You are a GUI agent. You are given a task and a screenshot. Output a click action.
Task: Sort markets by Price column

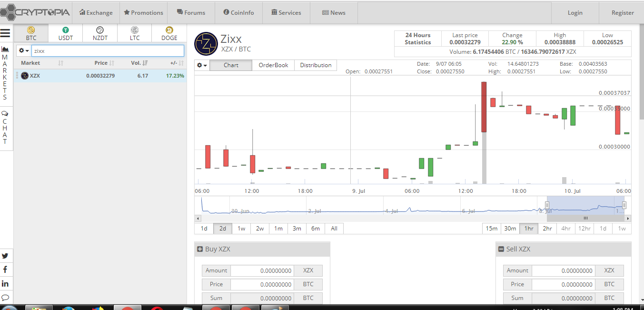(104, 63)
